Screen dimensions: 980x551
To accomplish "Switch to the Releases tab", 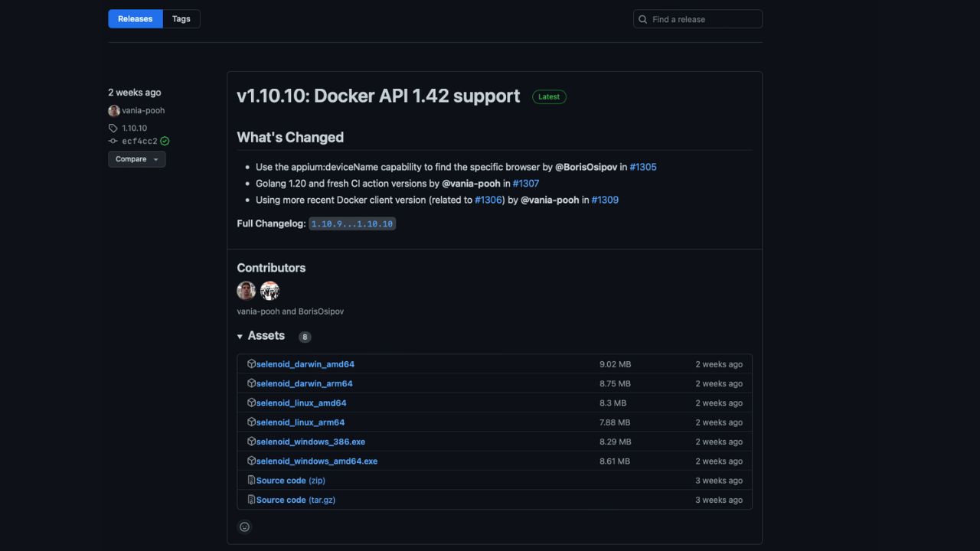I will [136, 19].
